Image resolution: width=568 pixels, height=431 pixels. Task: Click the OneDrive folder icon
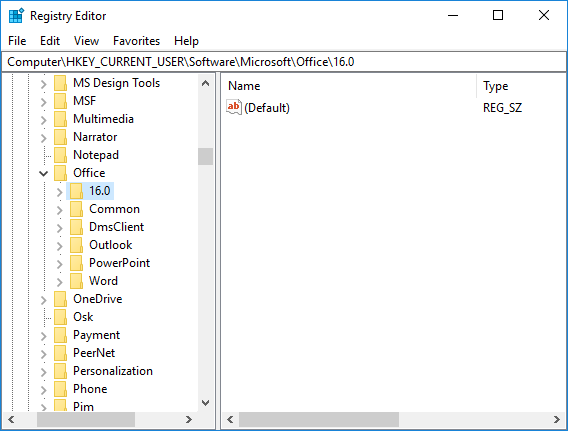[60, 299]
